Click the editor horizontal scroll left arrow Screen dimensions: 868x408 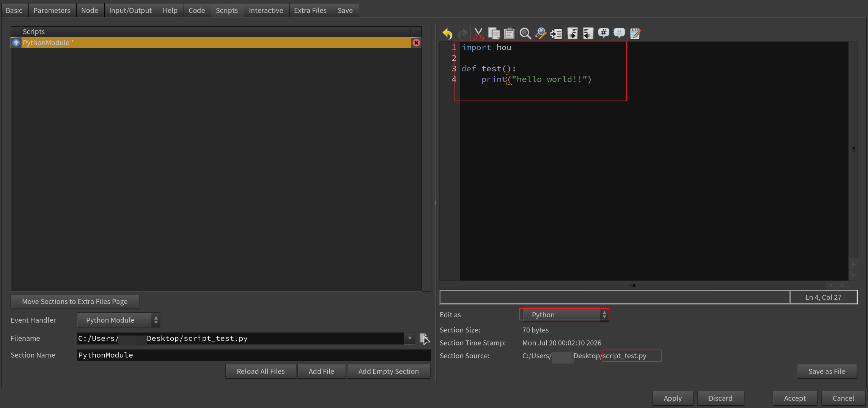tap(831, 285)
